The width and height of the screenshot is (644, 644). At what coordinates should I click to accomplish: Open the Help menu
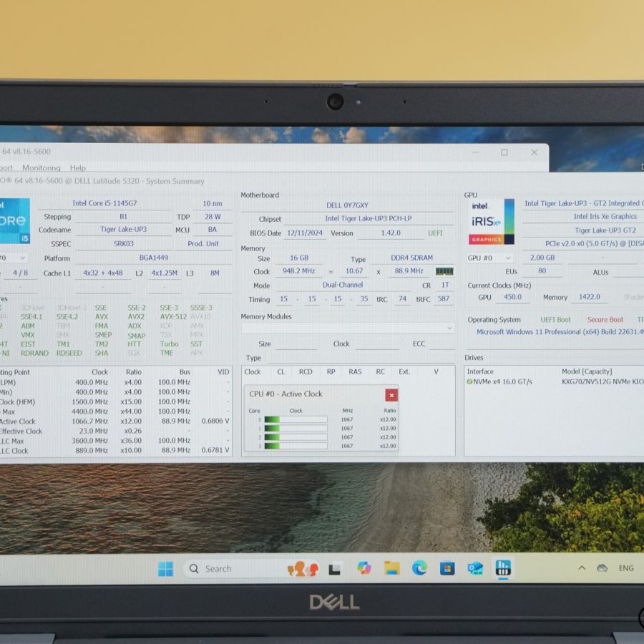coord(77,167)
